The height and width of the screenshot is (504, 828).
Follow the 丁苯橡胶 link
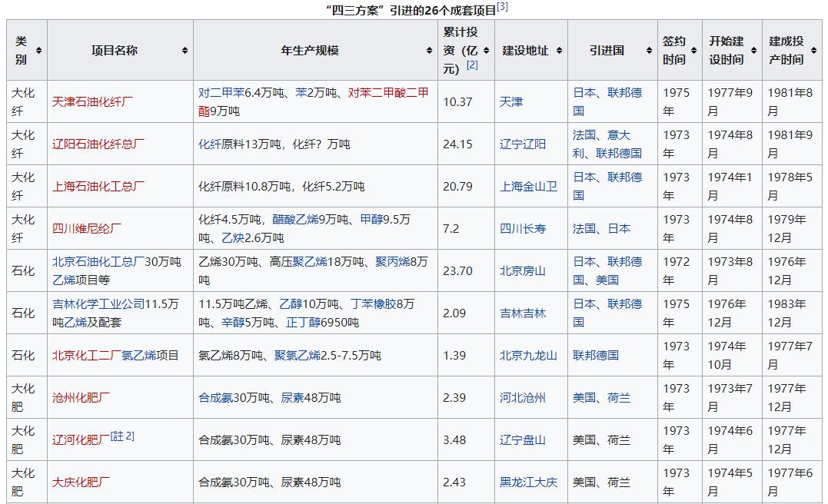[374, 304]
